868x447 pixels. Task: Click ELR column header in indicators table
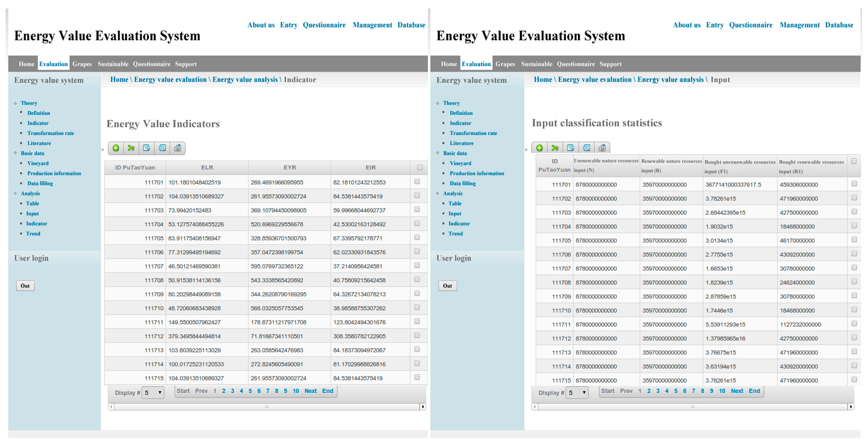[x=207, y=168]
